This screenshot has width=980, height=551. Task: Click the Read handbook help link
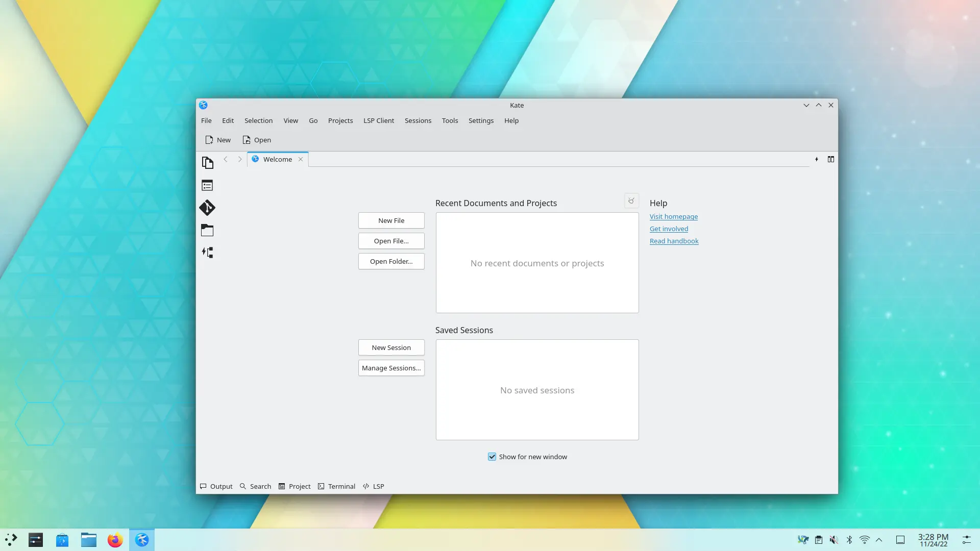tap(674, 240)
